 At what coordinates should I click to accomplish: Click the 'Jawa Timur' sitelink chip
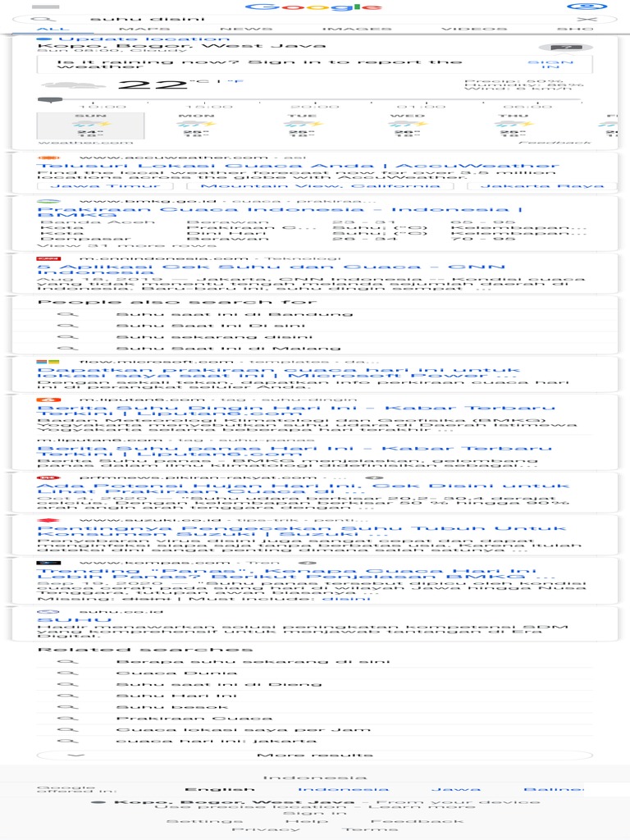tap(105, 186)
